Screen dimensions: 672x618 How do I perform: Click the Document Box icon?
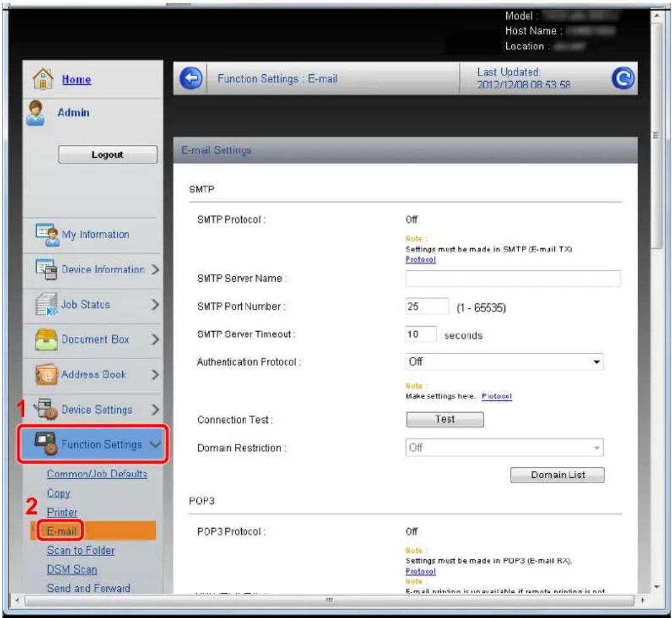click(46, 339)
